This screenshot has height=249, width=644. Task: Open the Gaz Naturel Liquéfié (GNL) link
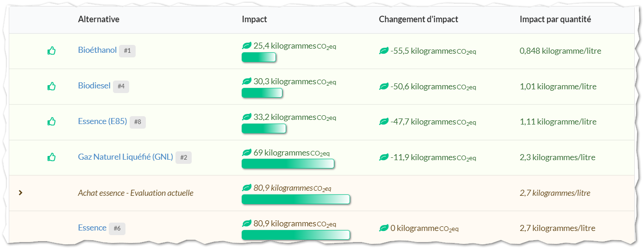click(125, 157)
